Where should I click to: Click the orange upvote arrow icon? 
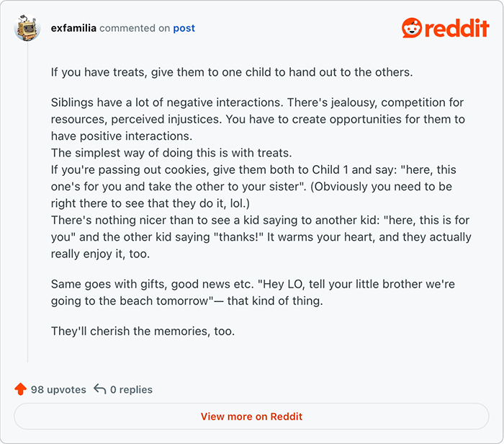[x=21, y=389]
